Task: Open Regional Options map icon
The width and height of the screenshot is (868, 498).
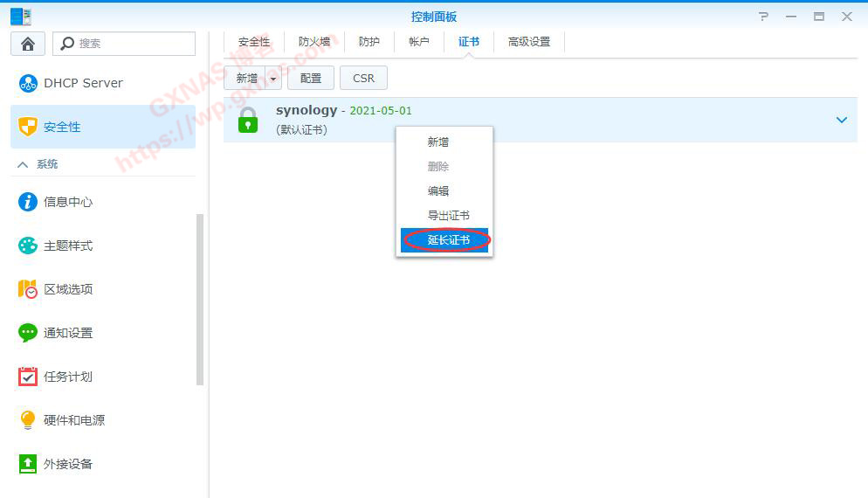Action: coord(28,289)
